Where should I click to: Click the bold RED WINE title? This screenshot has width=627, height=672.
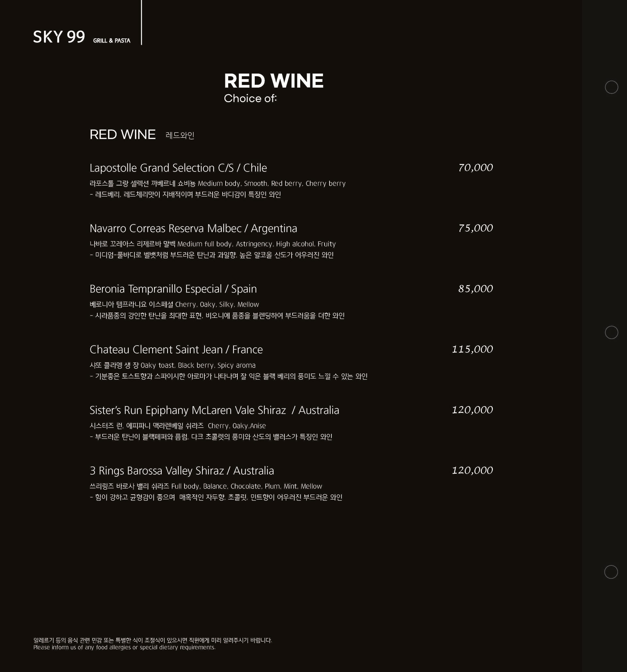click(274, 81)
